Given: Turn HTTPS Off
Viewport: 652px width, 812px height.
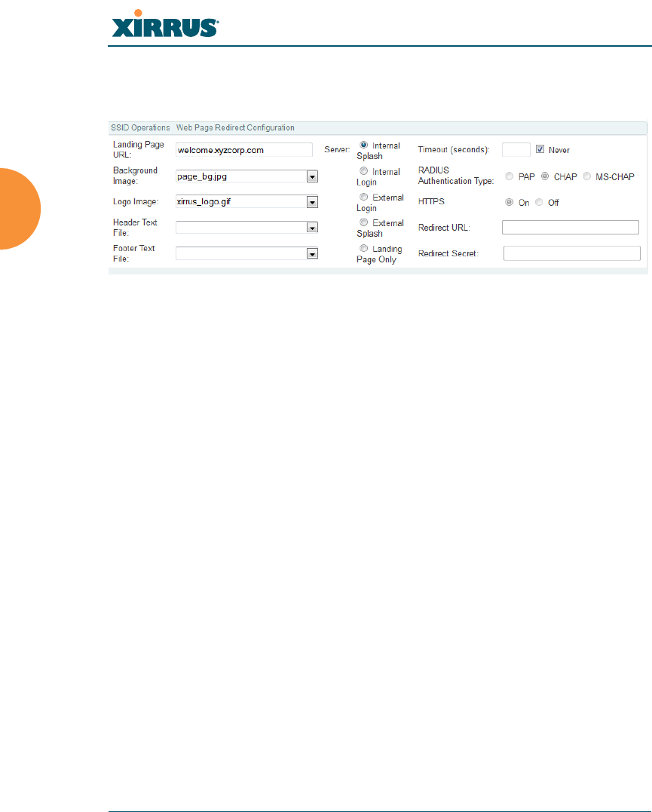Looking at the screenshot, I should 539,202.
